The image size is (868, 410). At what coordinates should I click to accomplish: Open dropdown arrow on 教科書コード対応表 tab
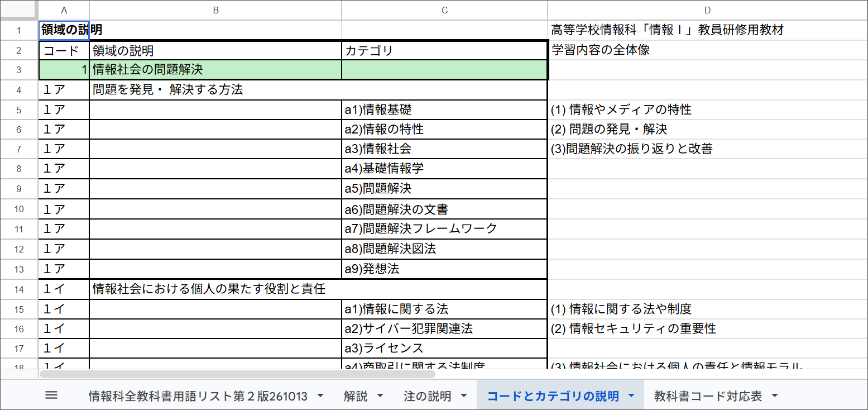(x=775, y=396)
